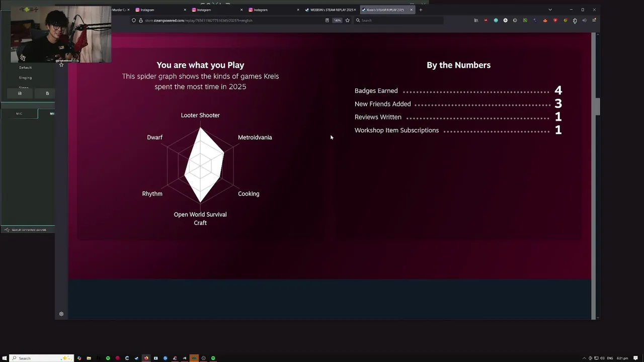Click the Cooking graph label
644x362 pixels.
click(249, 194)
